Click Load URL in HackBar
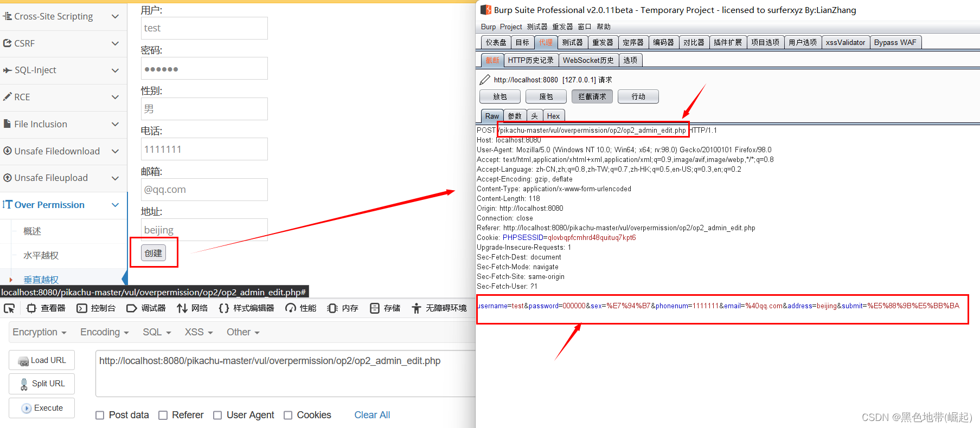This screenshot has height=428, width=980. click(42, 360)
